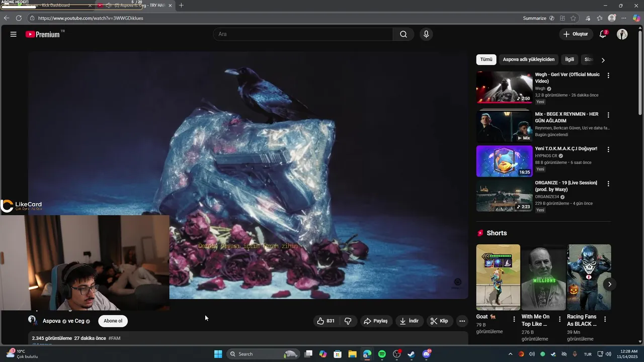Open options for ORGANIZE - 19 video
Image resolution: width=644 pixels, height=362 pixels.
pos(608,184)
